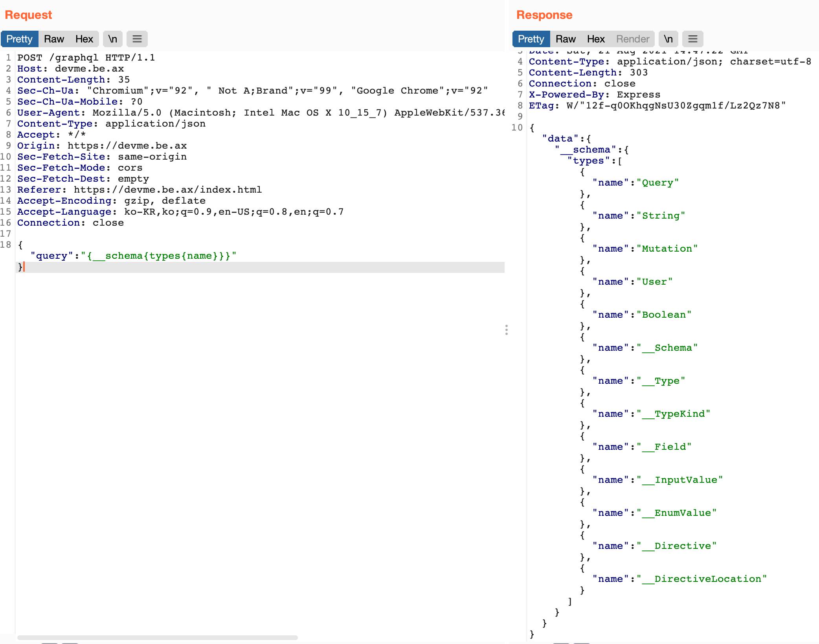
Task: Toggle newline display in Request panel
Action: pyautogui.click(x=113, y=39)
